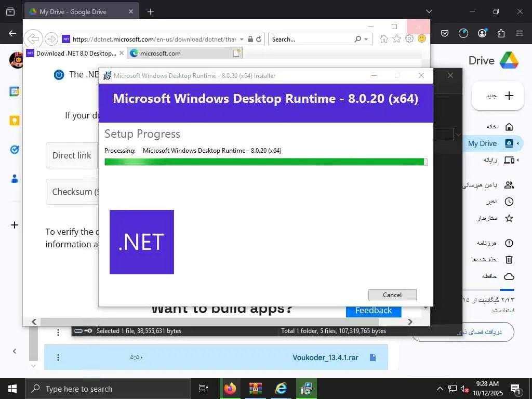The width and height of the screenshot is (532, 399).
Task: Open the search provider dropdown arrow in IE
Action: pos(366,39)
